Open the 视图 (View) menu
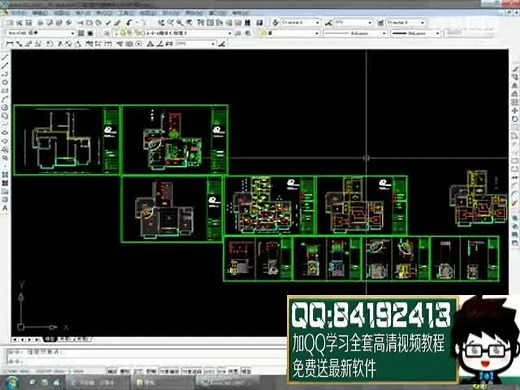The height and width of the screenshot is (390, 520). click(x=61, y=13)
